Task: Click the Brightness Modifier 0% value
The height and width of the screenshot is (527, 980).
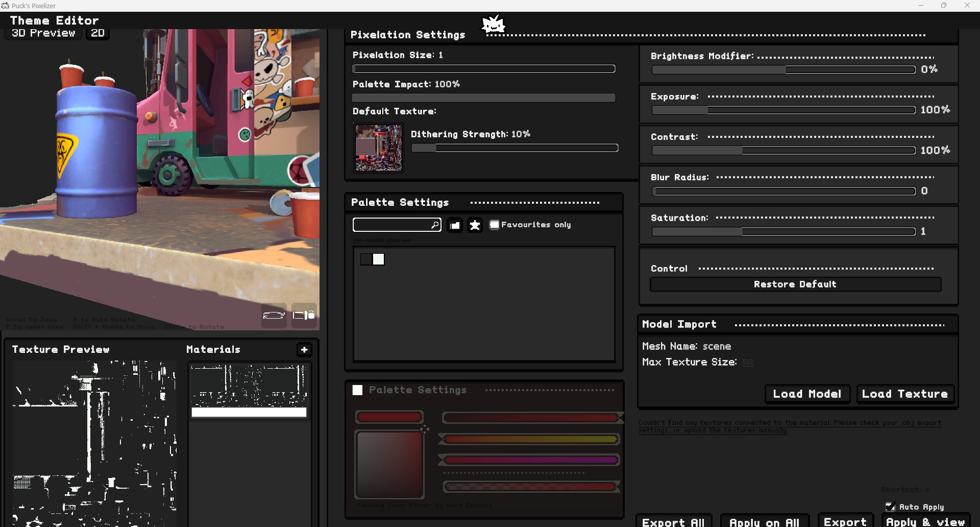Action: (929, 69)
